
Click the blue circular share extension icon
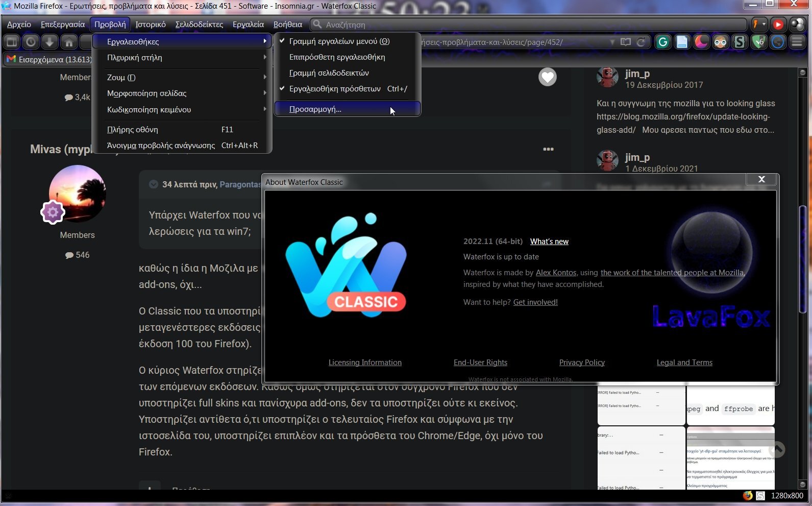[x=777, y=42]
